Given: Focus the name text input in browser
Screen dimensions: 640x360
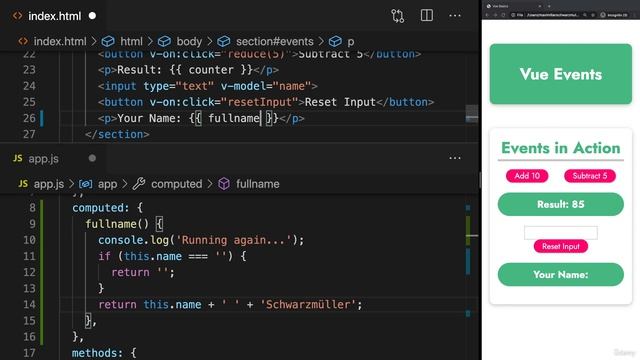Looking at the screenshot, I should pos(561,232).
